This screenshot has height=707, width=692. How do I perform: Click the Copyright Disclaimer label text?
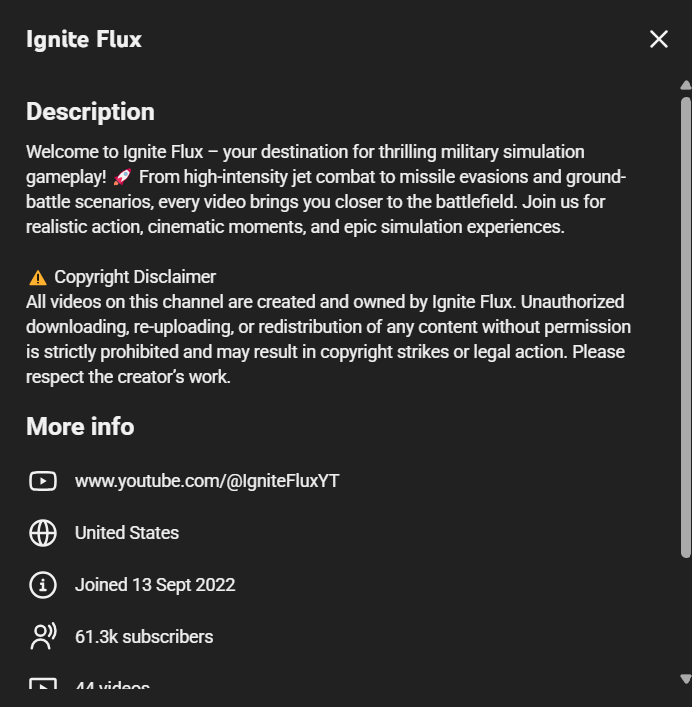(x=135, y=277)
